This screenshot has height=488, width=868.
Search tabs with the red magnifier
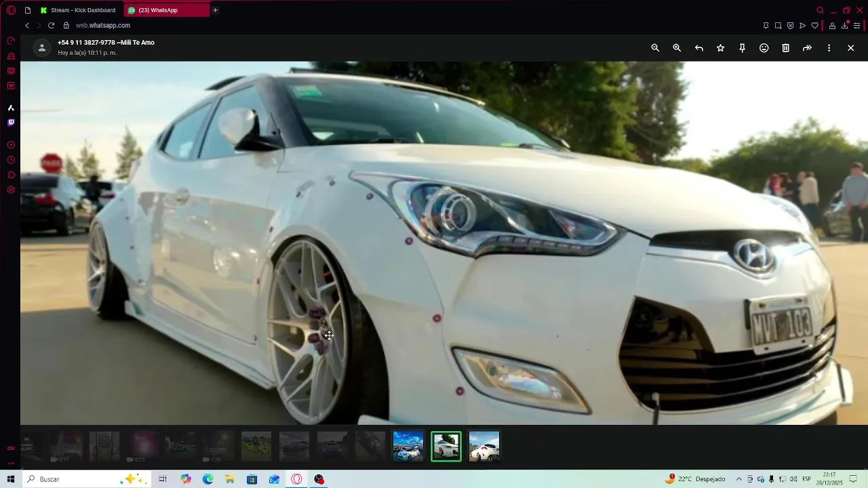[820, 10]
